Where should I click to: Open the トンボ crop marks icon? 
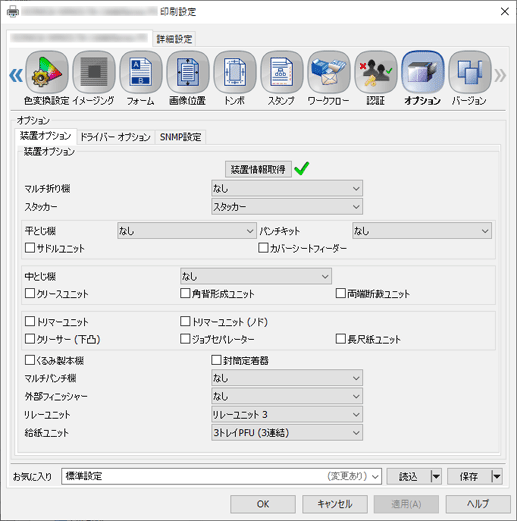[235, 72]
